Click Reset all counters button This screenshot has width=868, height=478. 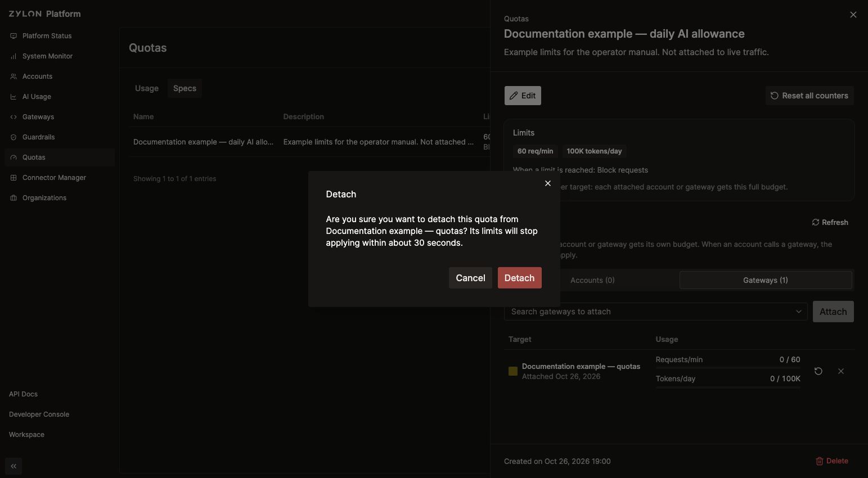coord(809,96)
